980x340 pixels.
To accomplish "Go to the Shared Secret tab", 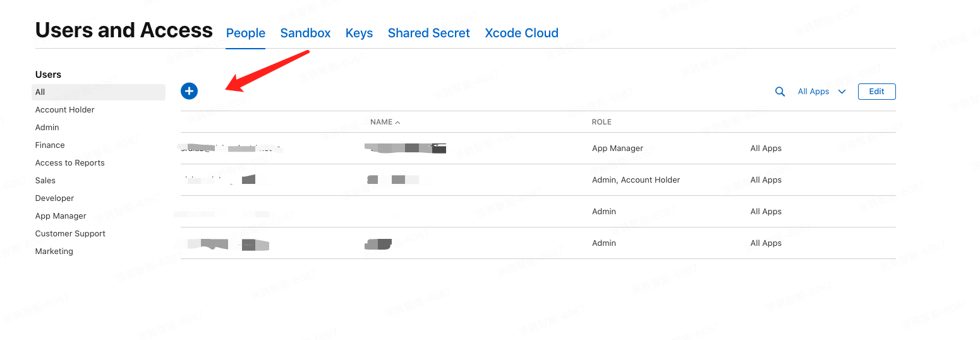I will coord(428,33).
